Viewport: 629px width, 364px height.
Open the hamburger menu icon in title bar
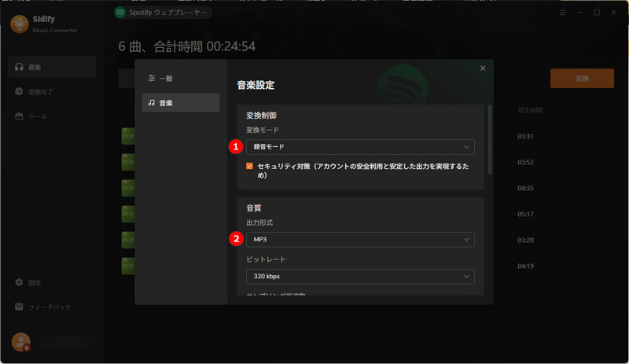click(x=563, y=13)
